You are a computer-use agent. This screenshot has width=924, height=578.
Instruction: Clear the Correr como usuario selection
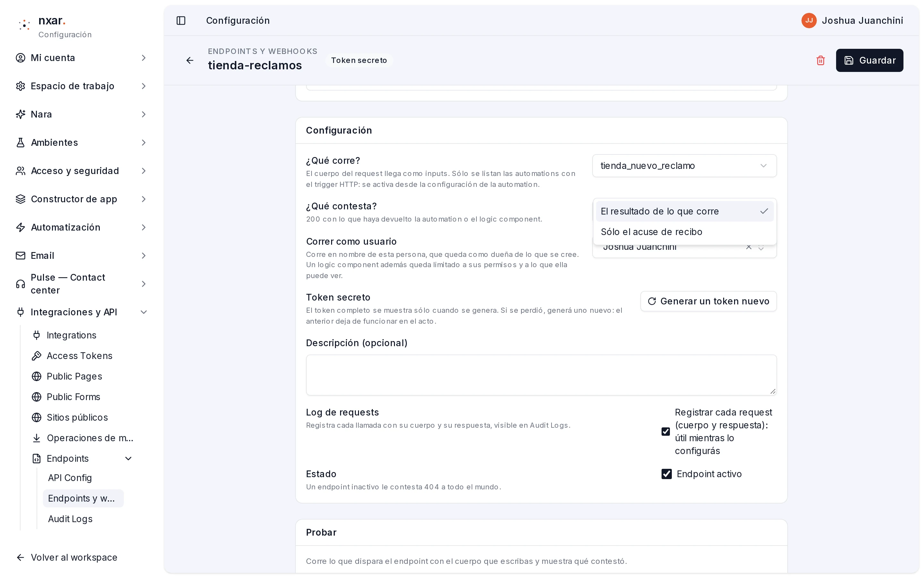tap(749, 247)
